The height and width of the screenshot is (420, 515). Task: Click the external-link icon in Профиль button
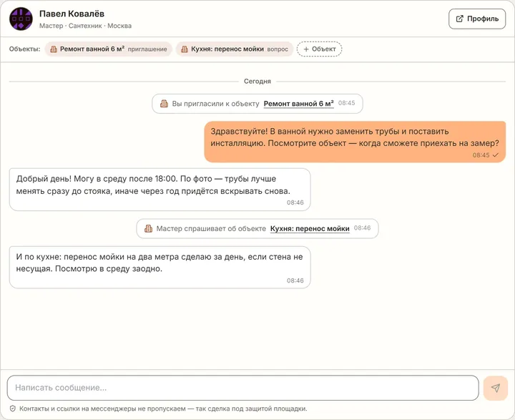pos(460,19)
